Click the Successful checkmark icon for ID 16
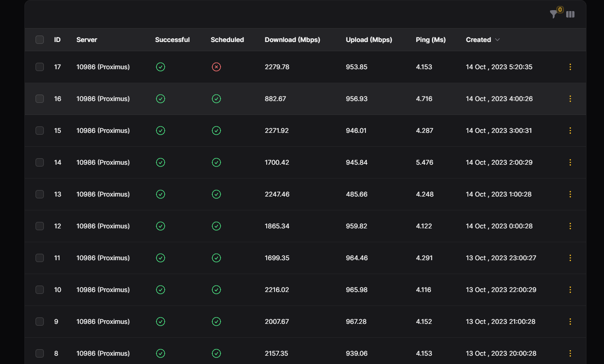This screenshot has width=604, height=364. pos(160,99)
